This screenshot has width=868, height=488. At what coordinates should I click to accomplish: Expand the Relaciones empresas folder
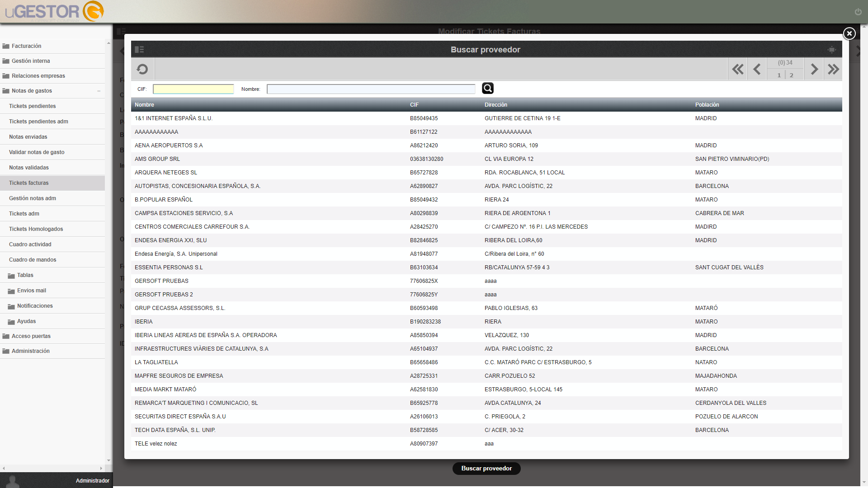(x=52, y=76)
